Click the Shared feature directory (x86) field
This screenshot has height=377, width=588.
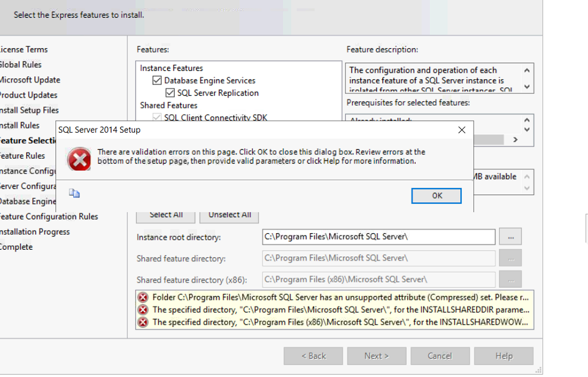point(379,279)
